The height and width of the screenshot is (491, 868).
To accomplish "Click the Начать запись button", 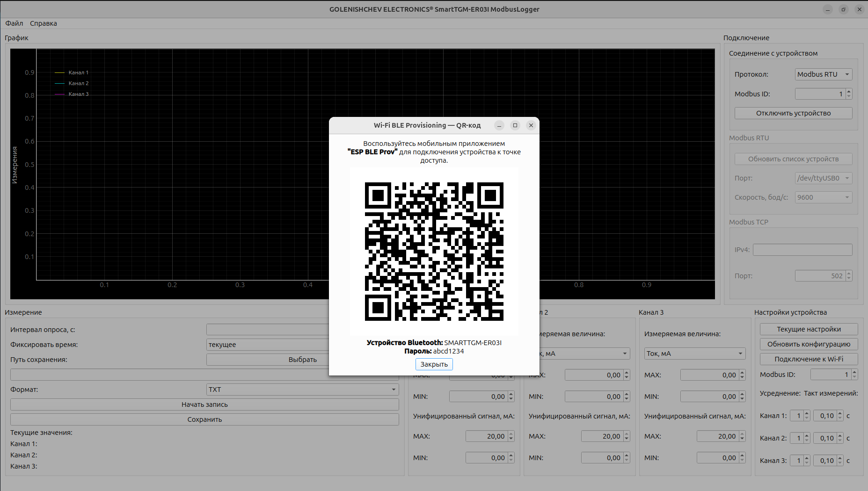I will pyautogui.click(x=204, y=404).
